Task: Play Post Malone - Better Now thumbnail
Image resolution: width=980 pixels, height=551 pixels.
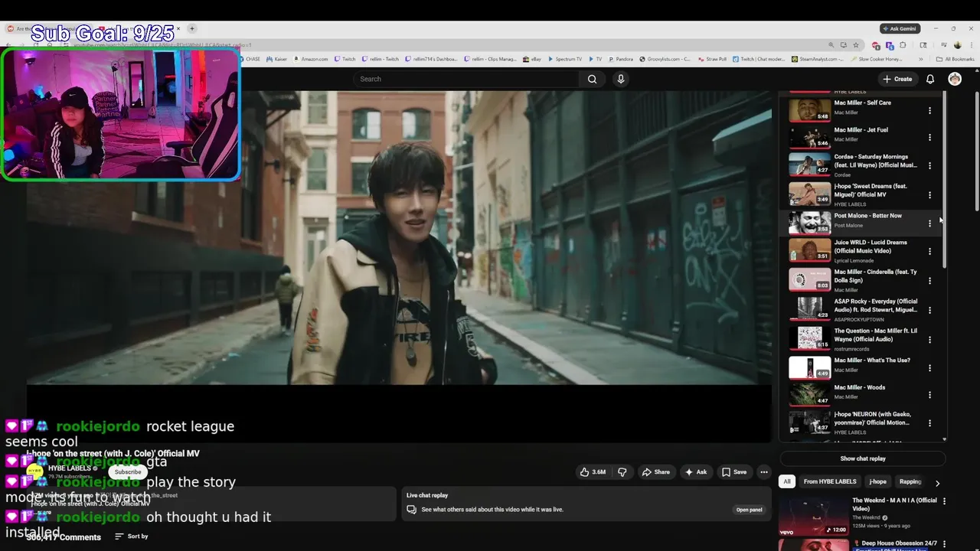Action: (809, 223)
